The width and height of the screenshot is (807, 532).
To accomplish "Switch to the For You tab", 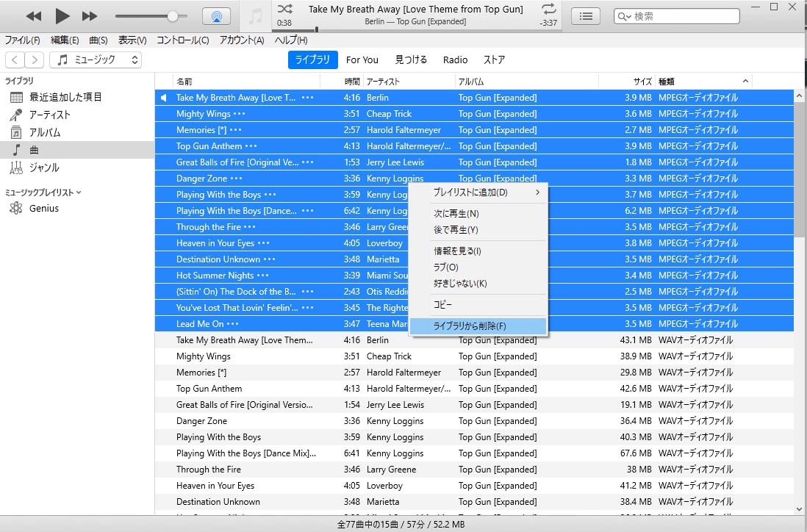I will pyautogui.click(x=362, y=60).
